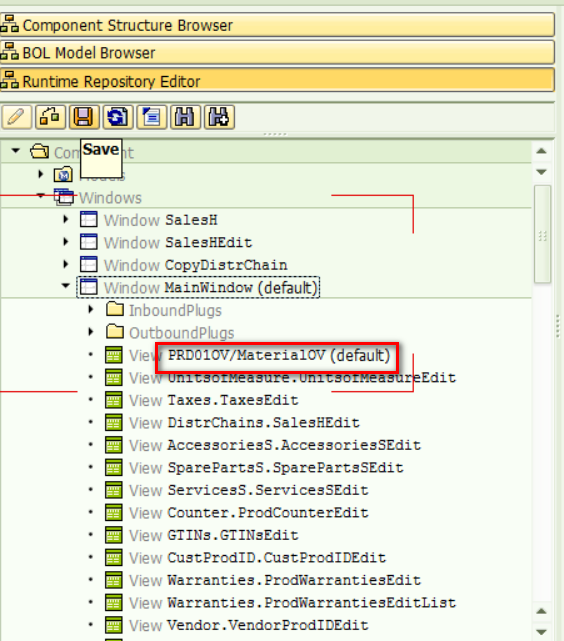Select the OutboundPlugs folder label
The image size is (564, 641).
182,333
